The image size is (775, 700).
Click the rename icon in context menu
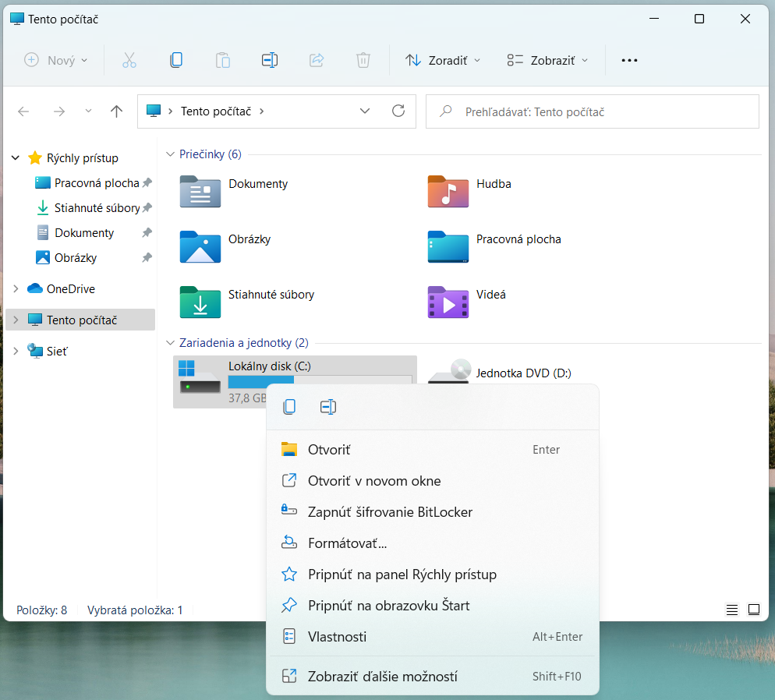(327, 407)
